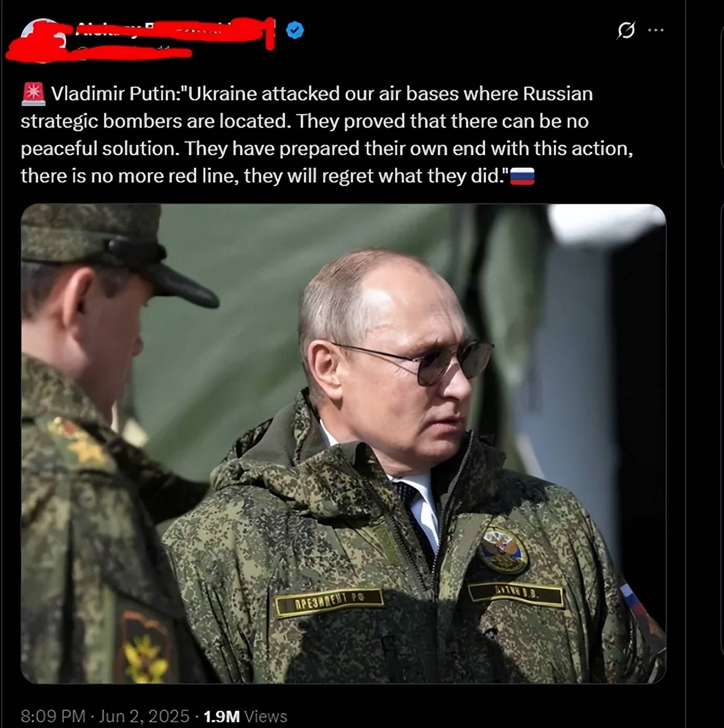This screenshot has width=724, height=728.
Task: Open the 1.9M Views count
Action: (x=245, y=716)
